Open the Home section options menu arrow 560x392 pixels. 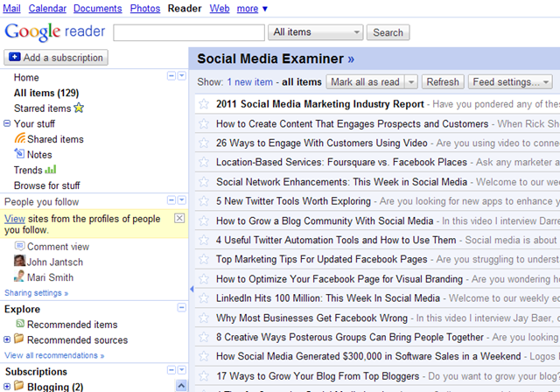pos(182,75)
